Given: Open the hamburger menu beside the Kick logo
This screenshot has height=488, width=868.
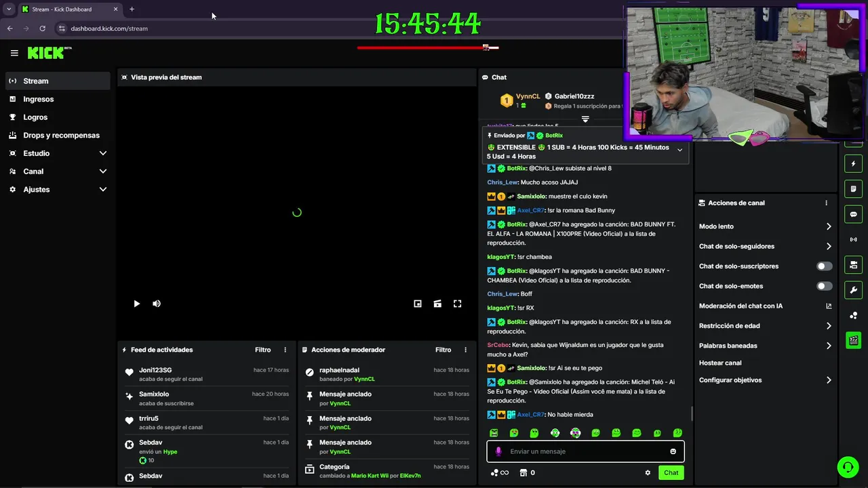Looking at the screenshot, I should pos(14,53).
